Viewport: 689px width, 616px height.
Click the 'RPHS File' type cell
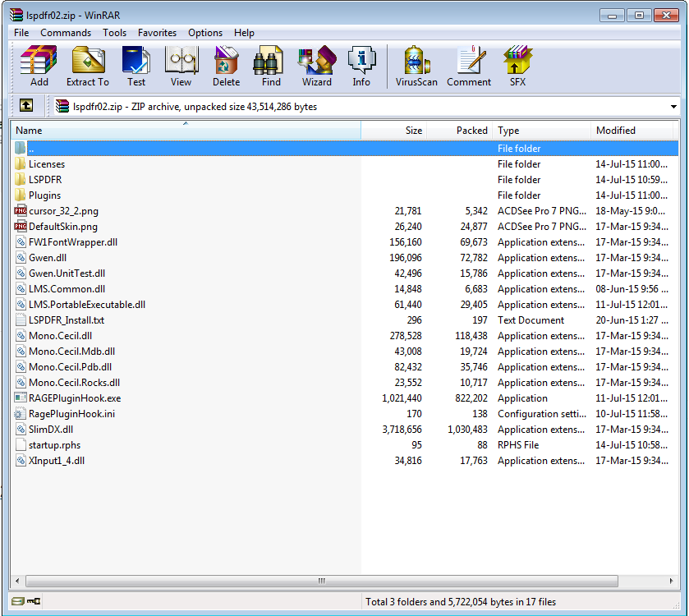(x=518, y=445)
